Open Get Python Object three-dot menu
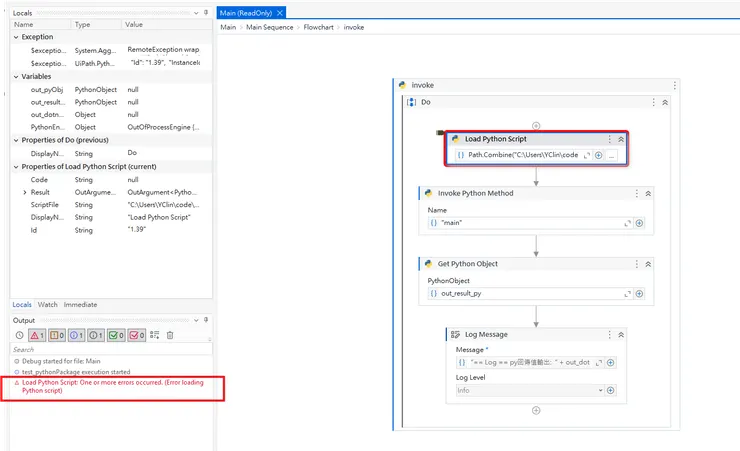 (x=637, y=264)
